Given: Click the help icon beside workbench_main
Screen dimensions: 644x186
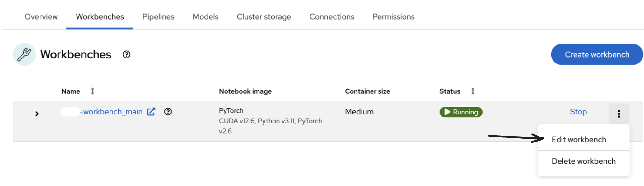Looking at the screenshot, I should pyautogui.click(x=168, y=112).
